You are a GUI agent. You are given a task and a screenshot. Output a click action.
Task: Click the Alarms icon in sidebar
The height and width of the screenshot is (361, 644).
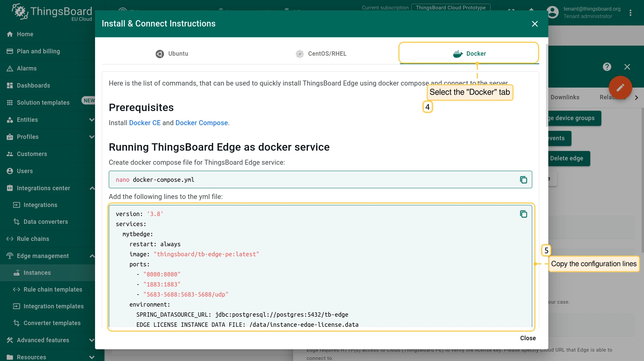pos(10,68)
